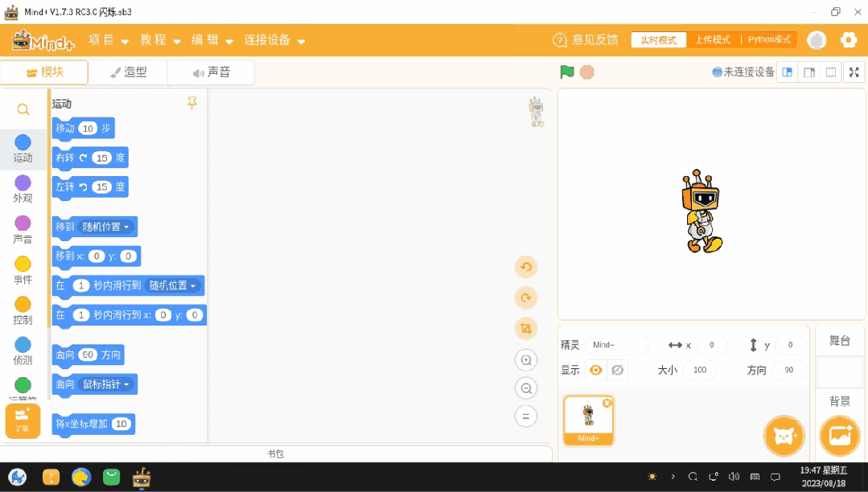Switch to 实时模式 real-time mode
Screen dimensions: 868x492
click(x=659, y=40)
